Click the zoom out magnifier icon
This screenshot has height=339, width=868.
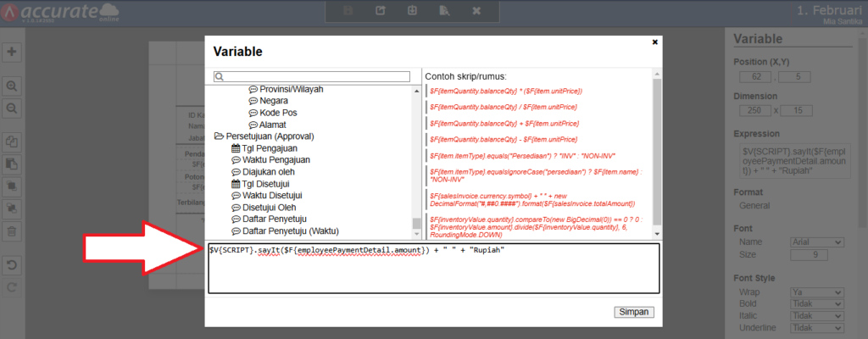13,108
